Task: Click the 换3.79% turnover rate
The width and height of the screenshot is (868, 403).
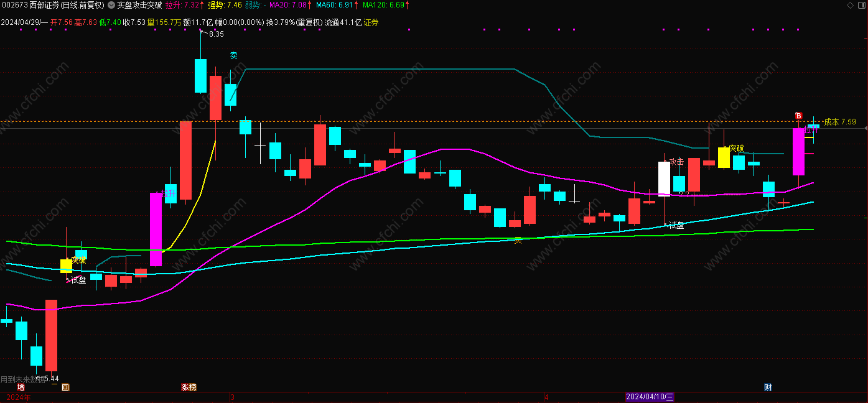Action: (x=280, y=22)
